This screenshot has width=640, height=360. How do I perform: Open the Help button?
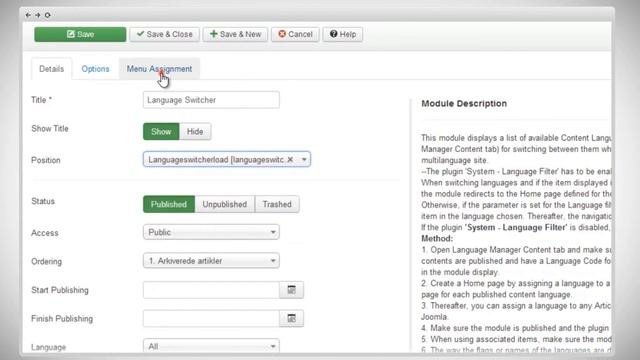343,34
